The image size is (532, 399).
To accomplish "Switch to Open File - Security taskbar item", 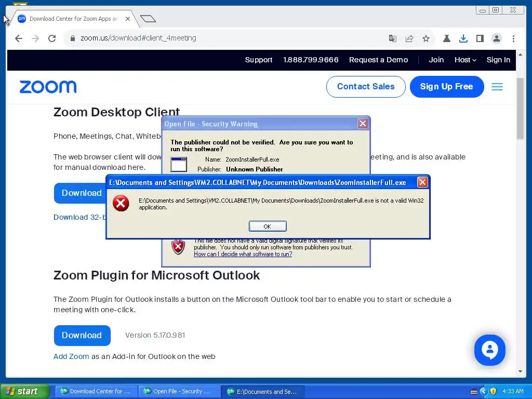I will pyautogui.click(x=179, y=391).
